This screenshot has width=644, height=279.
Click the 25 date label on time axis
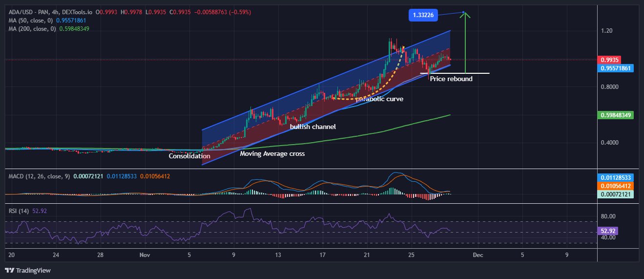click(x=412, y=255)
